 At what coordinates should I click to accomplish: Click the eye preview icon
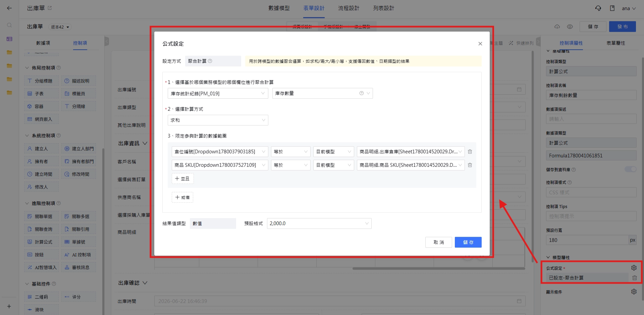pyautogui.click(x=570, y=27)
